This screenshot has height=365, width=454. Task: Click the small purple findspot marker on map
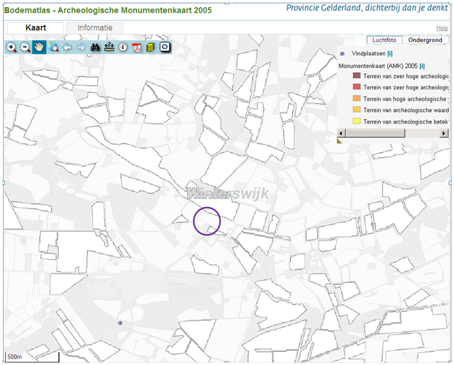pos(120,323)
